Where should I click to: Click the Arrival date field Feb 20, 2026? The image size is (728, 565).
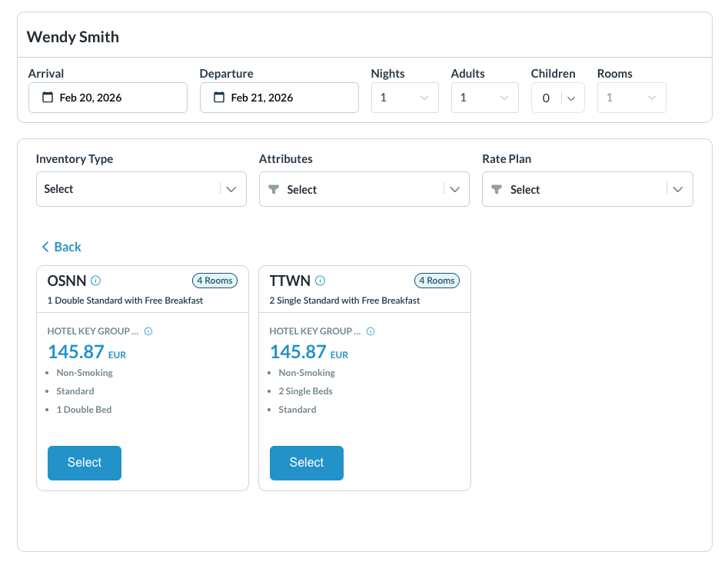[x=108, y=98]
